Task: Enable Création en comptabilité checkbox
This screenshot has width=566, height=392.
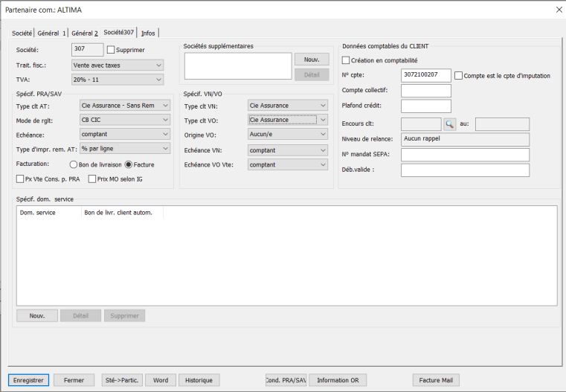Action: pos(346,60)
